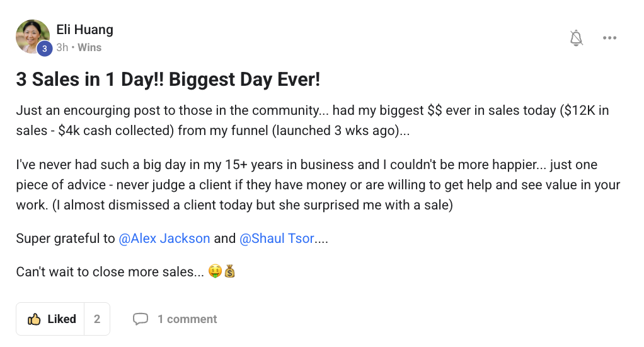Click the money bag emoji
The height and width of the screenshot is (347, 644).
click(x=229, y=273)
